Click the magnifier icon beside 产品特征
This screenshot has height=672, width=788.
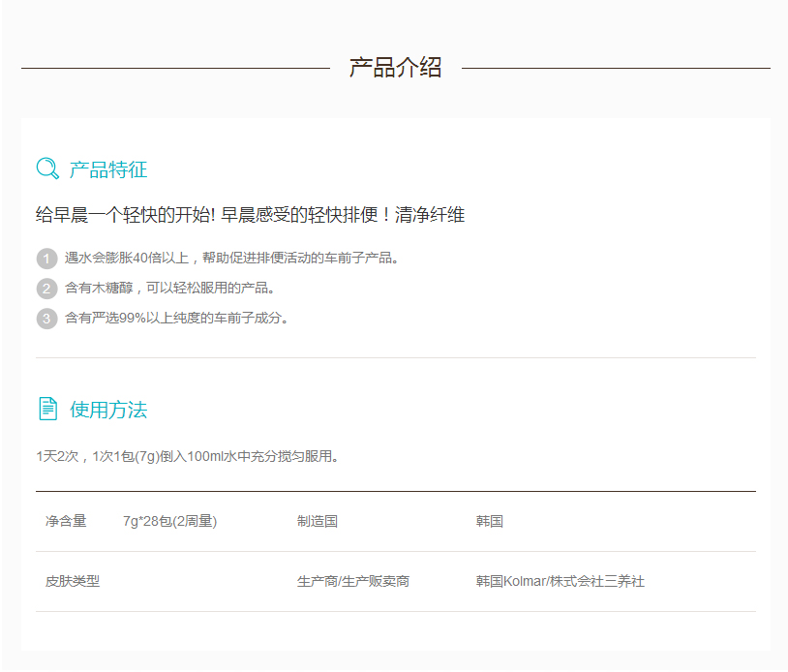tap(47, 168)
